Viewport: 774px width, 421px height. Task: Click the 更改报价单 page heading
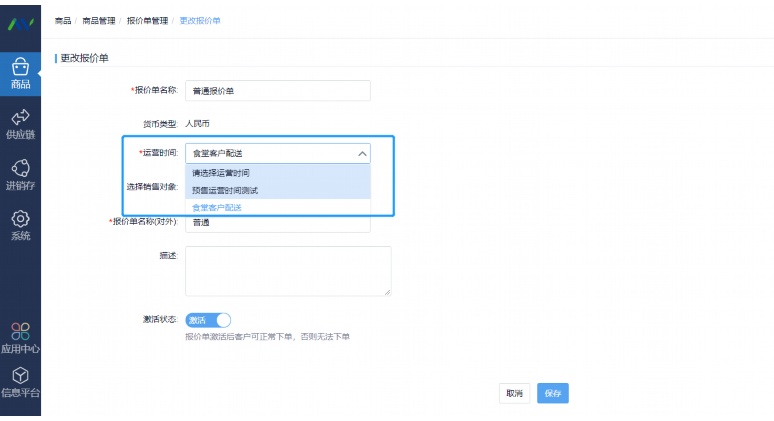(x=84, y=58)
